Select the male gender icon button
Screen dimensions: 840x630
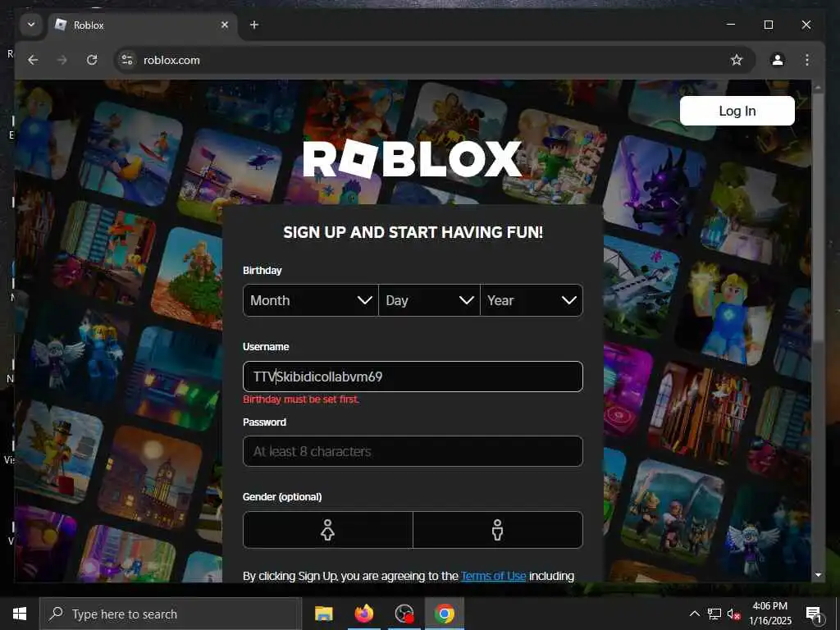pyautogui.click(x=498, y=530)
